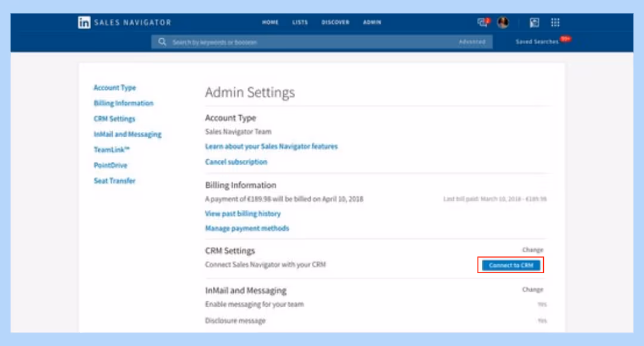Click the Saved Searches notification badge
This screenshot has width=644, height=346.
point(566,39)
